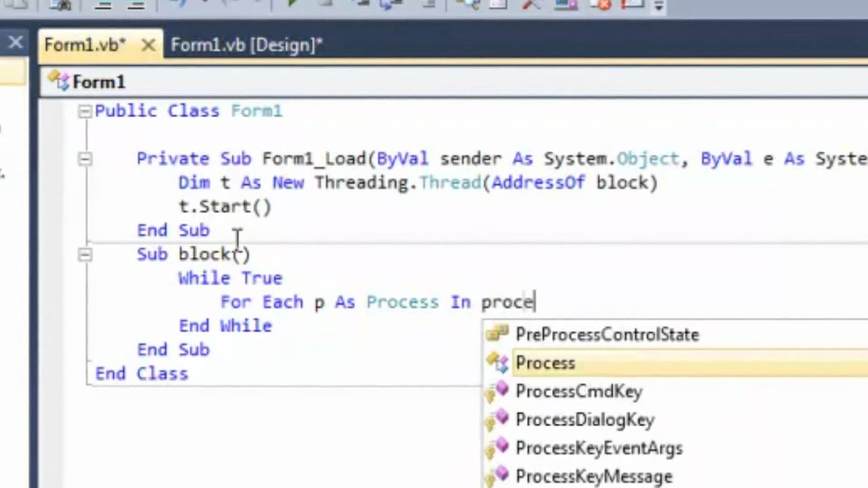Close the Form1.vb* tab

(x=148, y=45)
